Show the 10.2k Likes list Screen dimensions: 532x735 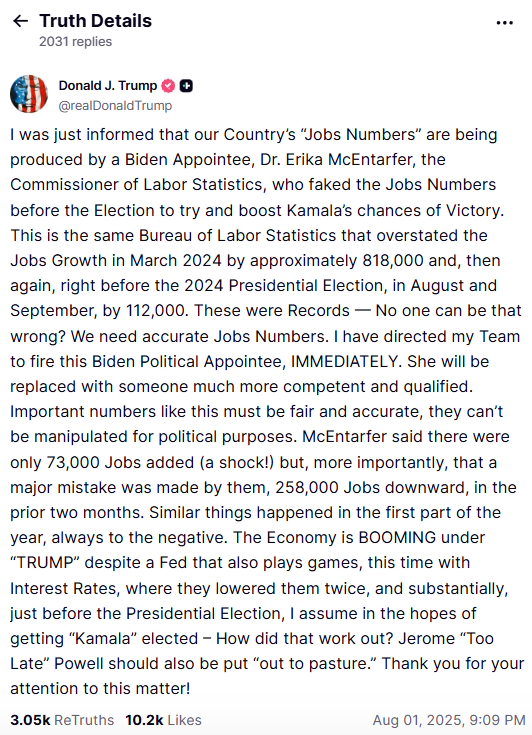(164, 720)
